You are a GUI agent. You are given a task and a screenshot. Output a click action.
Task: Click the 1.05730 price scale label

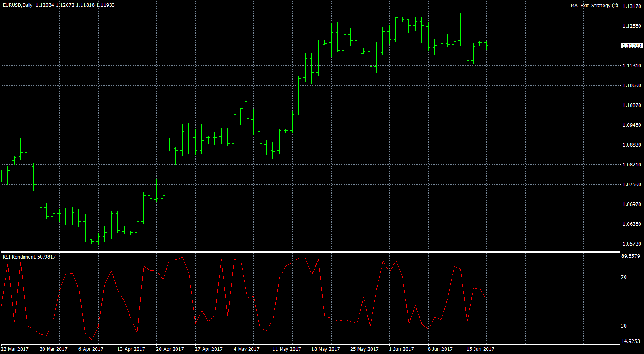631,244
